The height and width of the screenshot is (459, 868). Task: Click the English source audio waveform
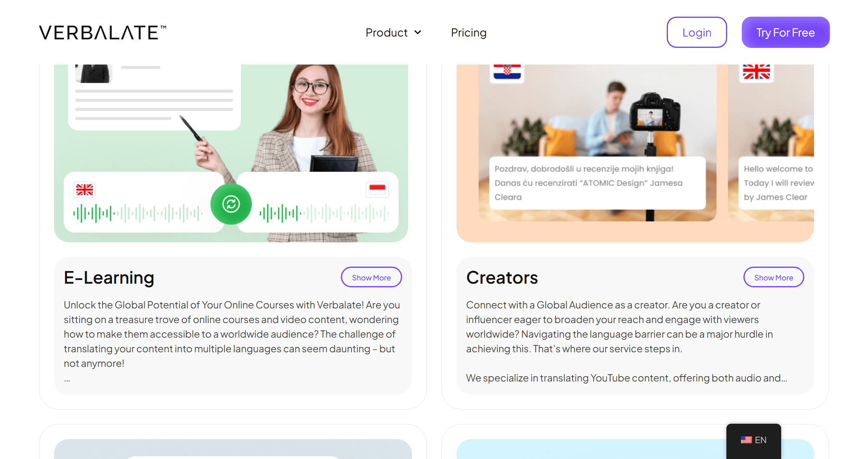coord(138,213)
